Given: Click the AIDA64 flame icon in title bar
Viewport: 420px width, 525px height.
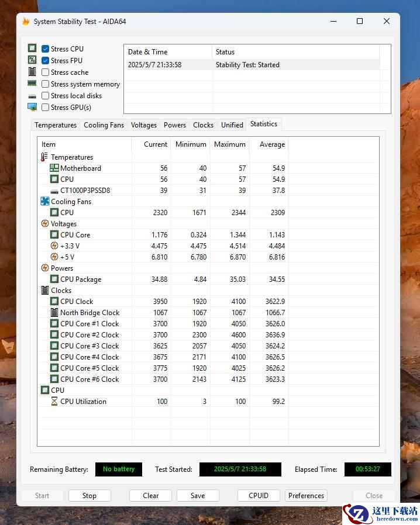Looking at the screenshot, I should coord(26,22).
